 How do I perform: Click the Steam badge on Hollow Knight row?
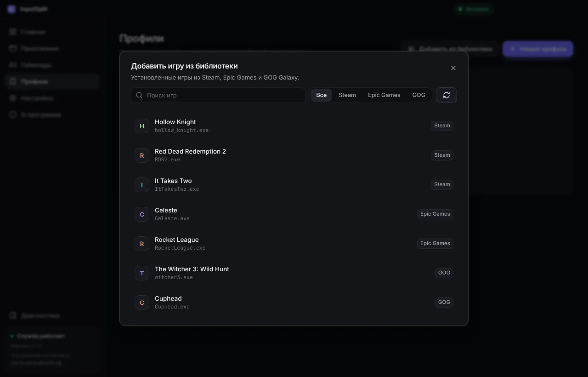(x=442, y=126)
